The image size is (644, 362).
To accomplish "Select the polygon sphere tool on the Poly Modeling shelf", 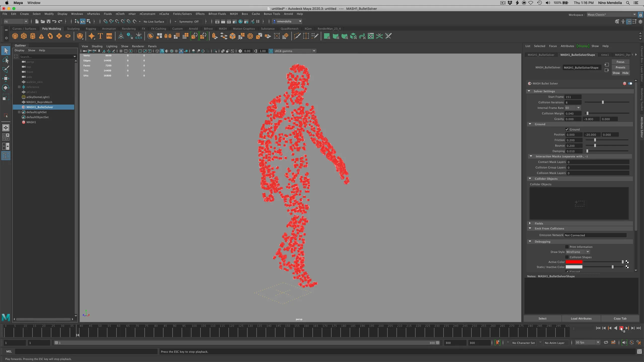I will (x=15, y=36).
